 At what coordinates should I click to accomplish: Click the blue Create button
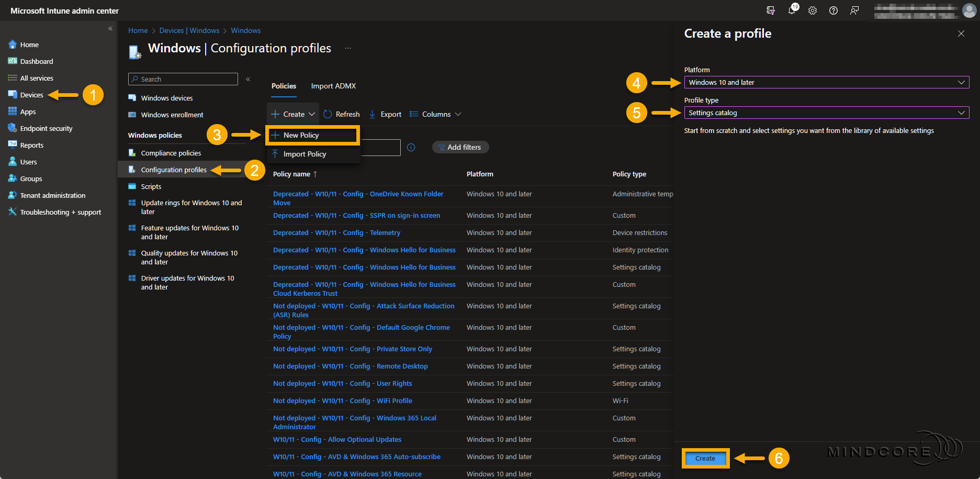pyautogui.click(x=705, y=459)
